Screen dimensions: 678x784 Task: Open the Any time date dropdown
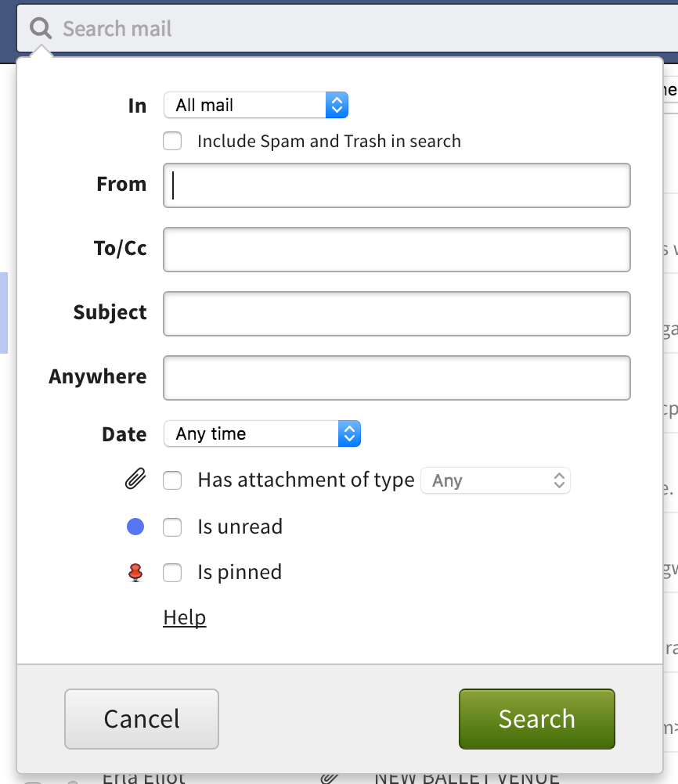coord(262,433)
